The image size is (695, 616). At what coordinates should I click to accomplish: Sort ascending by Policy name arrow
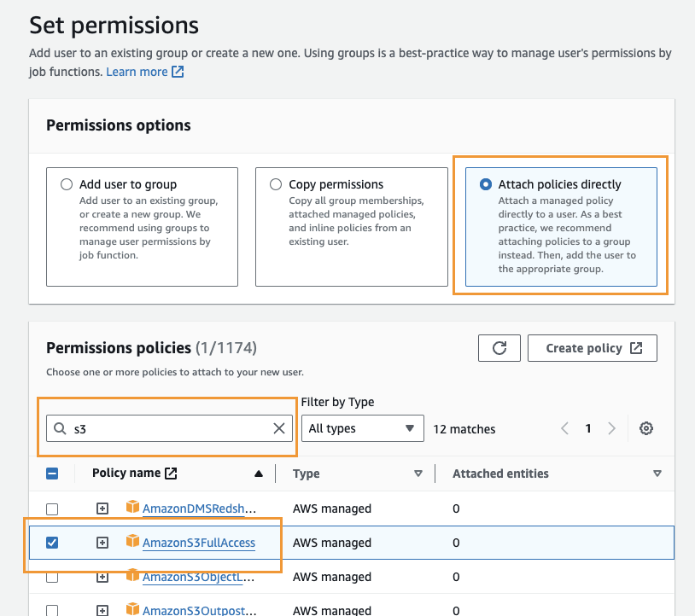coord(259,474)
